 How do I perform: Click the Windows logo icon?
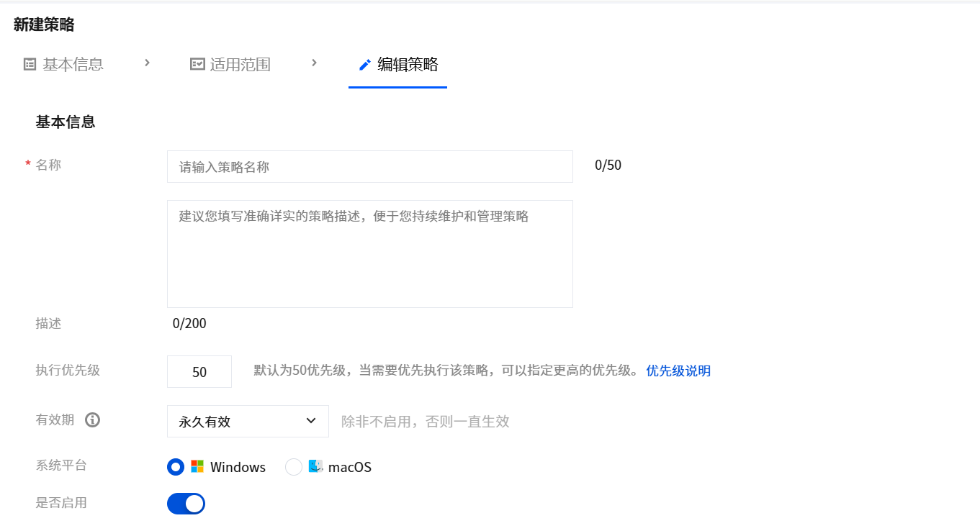(197, 466)
